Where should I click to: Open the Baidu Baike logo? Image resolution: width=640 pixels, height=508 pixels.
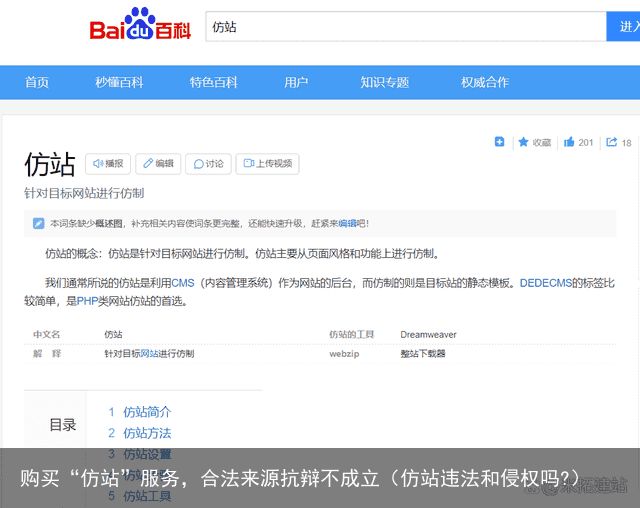140,24
